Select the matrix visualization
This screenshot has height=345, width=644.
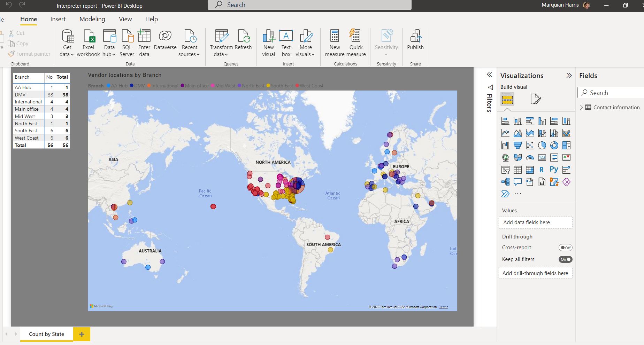point(530,170)
